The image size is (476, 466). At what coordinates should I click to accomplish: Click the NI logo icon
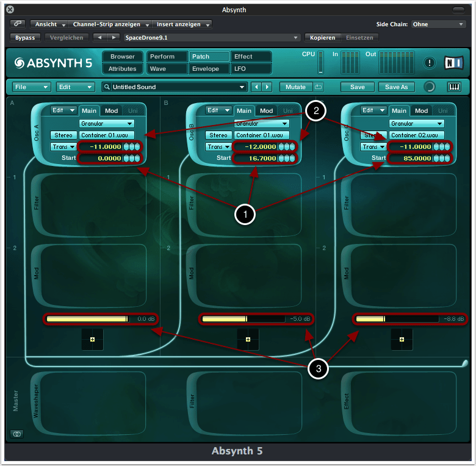(453, 62)
